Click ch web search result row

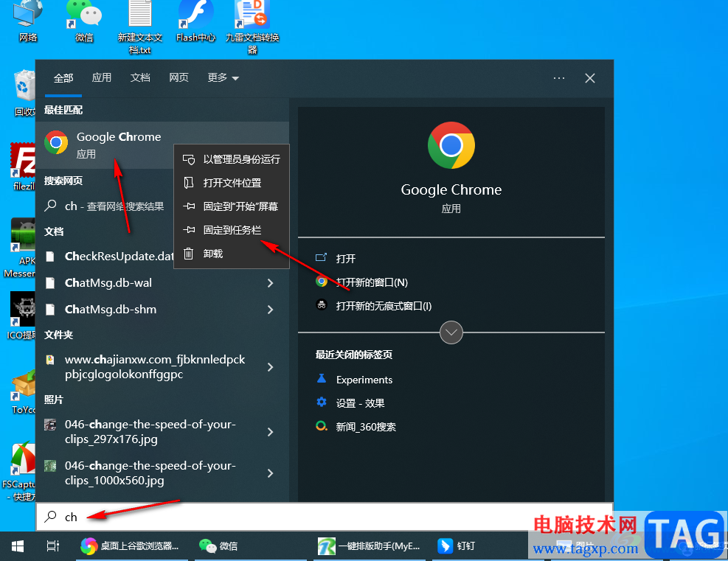point(105,206)
